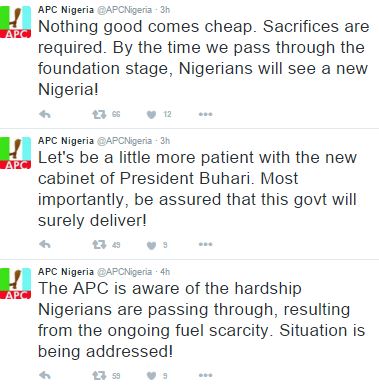Reply to the 'Nothing good comes cheap' tweet

[x=45, y=115]
